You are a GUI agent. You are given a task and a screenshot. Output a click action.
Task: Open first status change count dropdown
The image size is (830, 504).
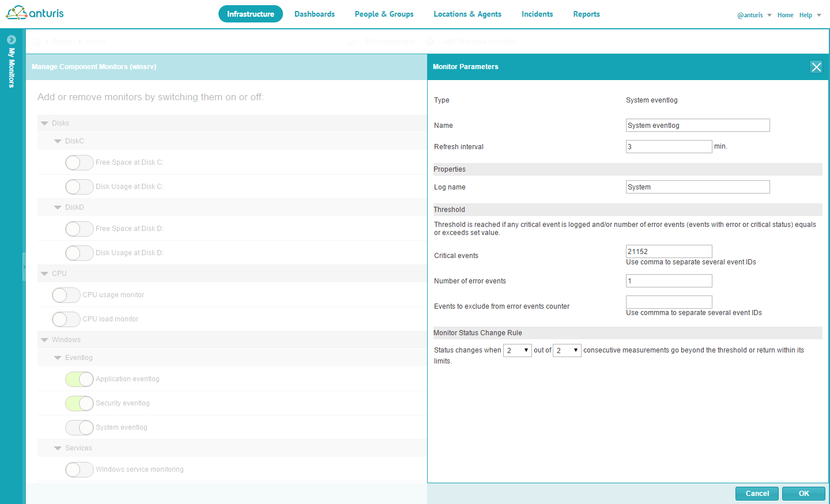(517, 350)
